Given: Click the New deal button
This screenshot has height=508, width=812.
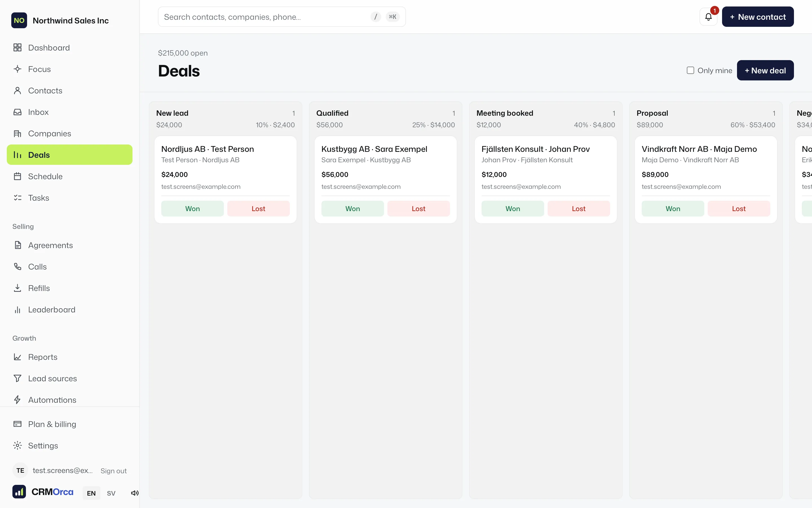Looking at the screenshot, I should coord(765,70).
